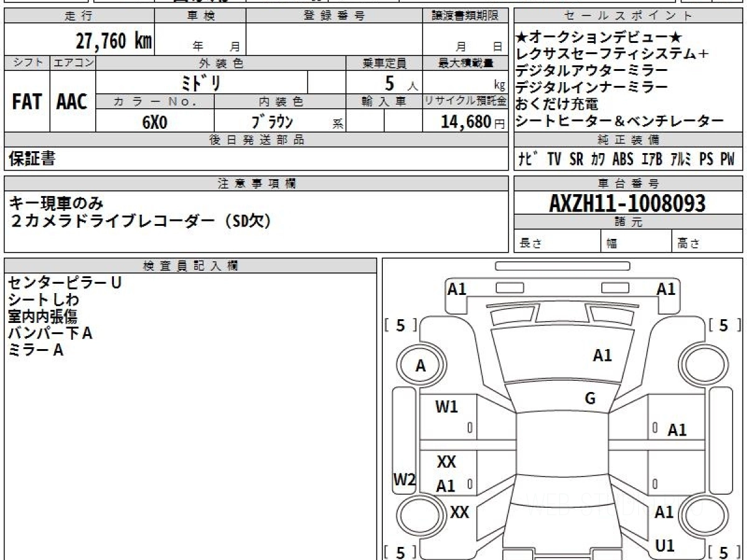747x560 pixels.
Task: Click the PS power steering code
Action: point(706,159)
